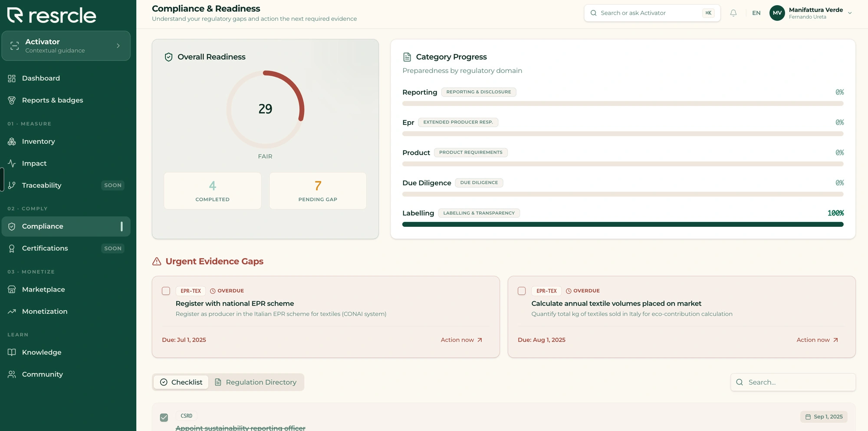Go to Impact section
Screen dimensions: 868x431
(x=66, y=163)
